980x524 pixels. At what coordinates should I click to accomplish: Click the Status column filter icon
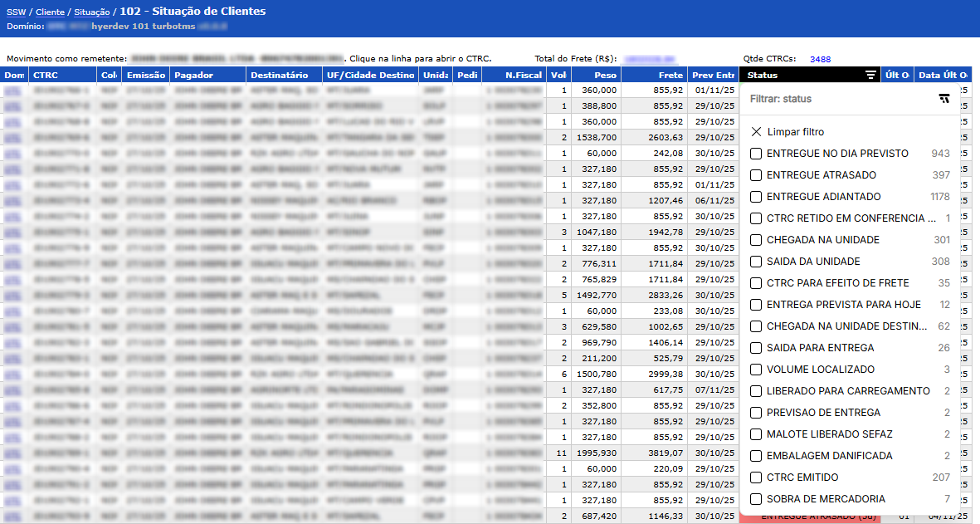[870, 75]
